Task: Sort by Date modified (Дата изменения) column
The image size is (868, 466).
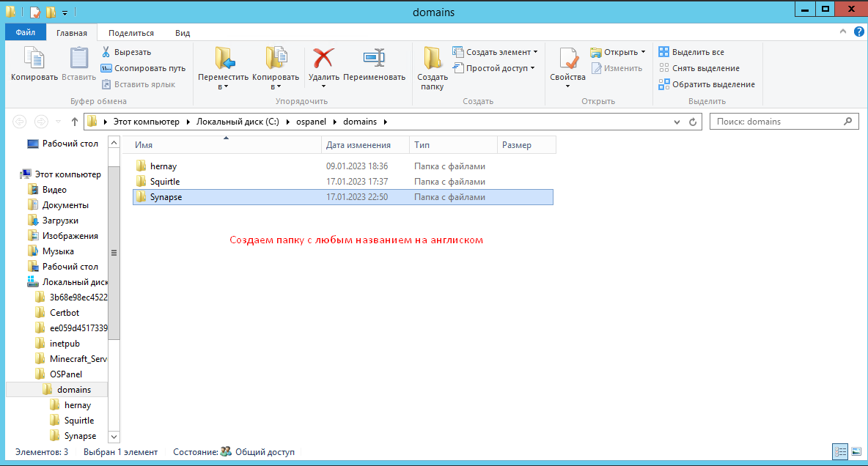Action: 365,145
